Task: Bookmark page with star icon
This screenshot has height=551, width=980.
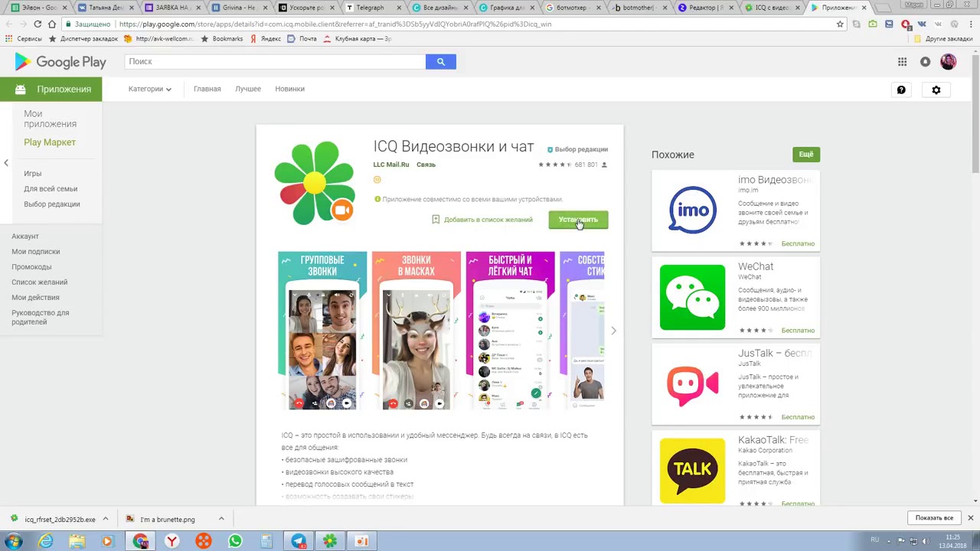Action: 840,24
